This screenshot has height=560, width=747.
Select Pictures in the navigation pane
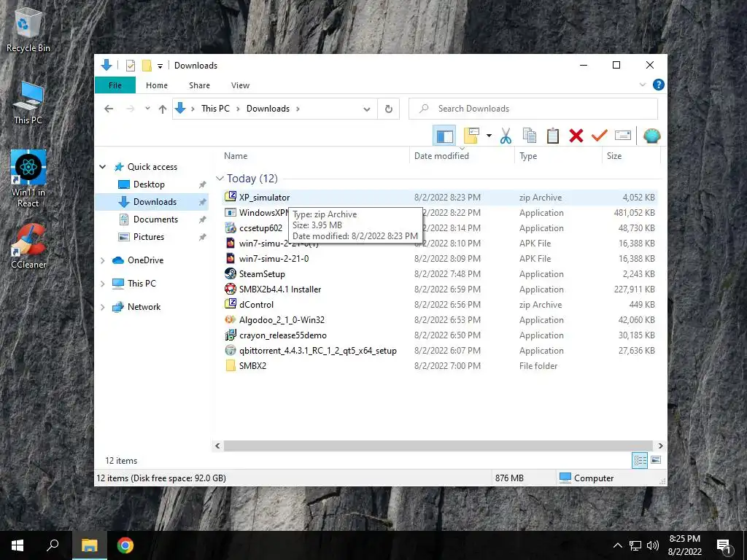(x=148, y=237)
